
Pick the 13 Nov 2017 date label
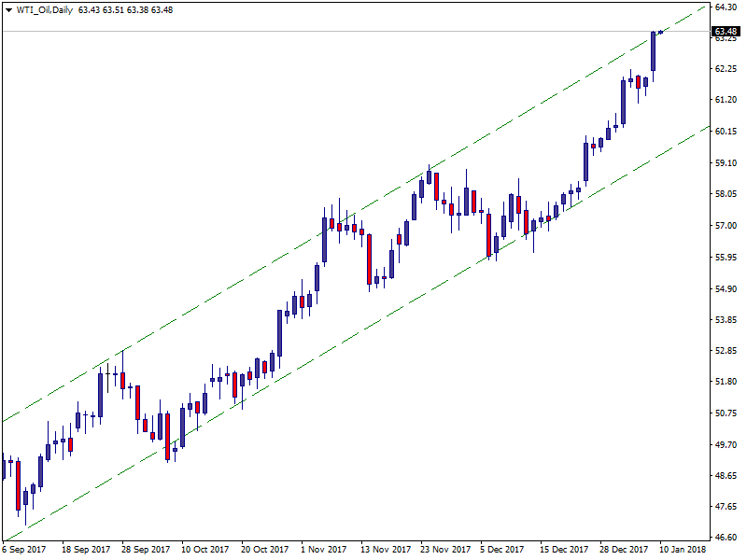coord(386,550)
